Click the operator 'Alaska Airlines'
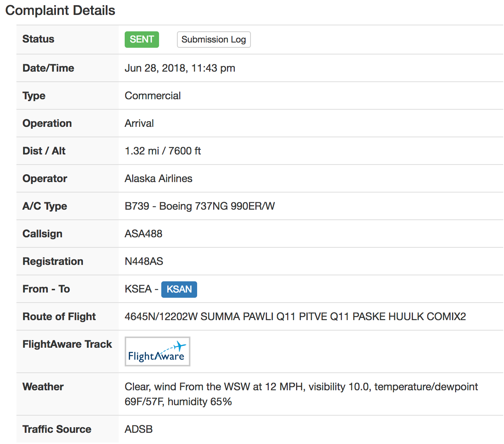The width and height of the screenshot is (504, 444). tap(159, 179)
